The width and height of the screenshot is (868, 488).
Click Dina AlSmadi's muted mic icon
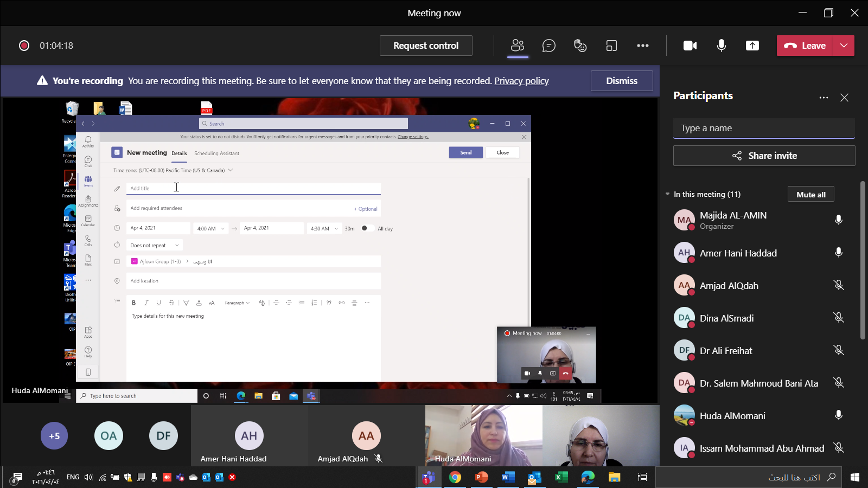[x=839, y=317]
